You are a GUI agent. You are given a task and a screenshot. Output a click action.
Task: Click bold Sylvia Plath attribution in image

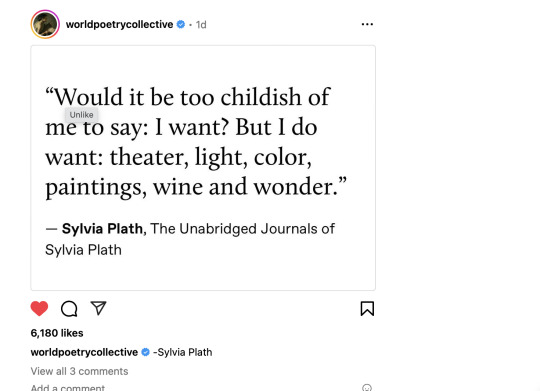point(102,229)
